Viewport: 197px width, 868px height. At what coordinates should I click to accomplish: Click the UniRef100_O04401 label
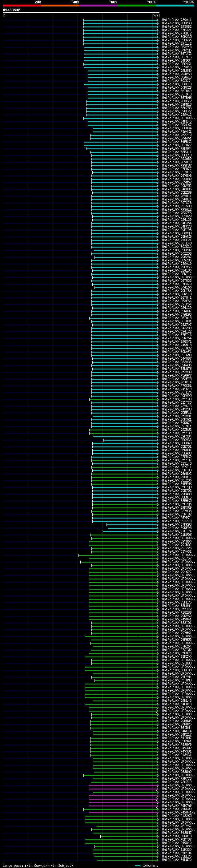tap(176, 139)
